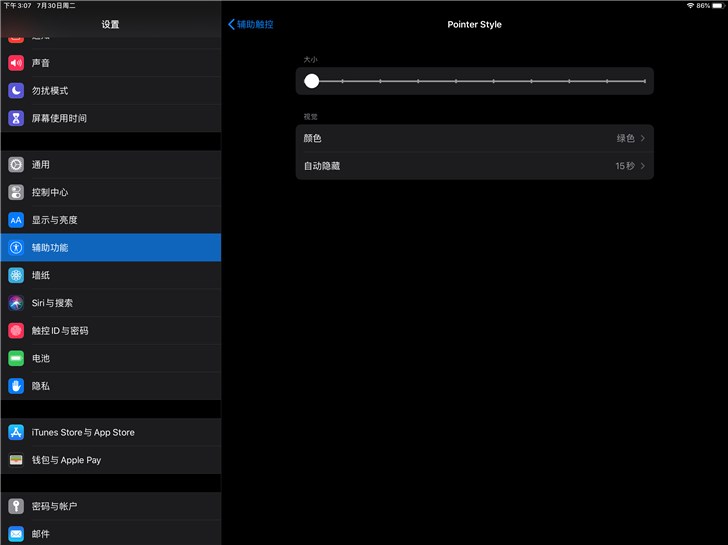728x545 pixels.
Task: Check the Wi-Fi status icon
Action: (690, 6)
